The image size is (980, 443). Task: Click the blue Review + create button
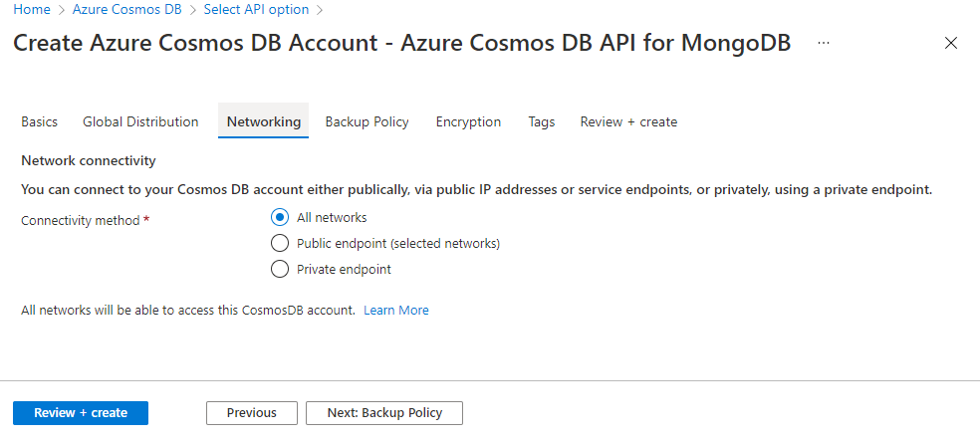click(81, 413)
